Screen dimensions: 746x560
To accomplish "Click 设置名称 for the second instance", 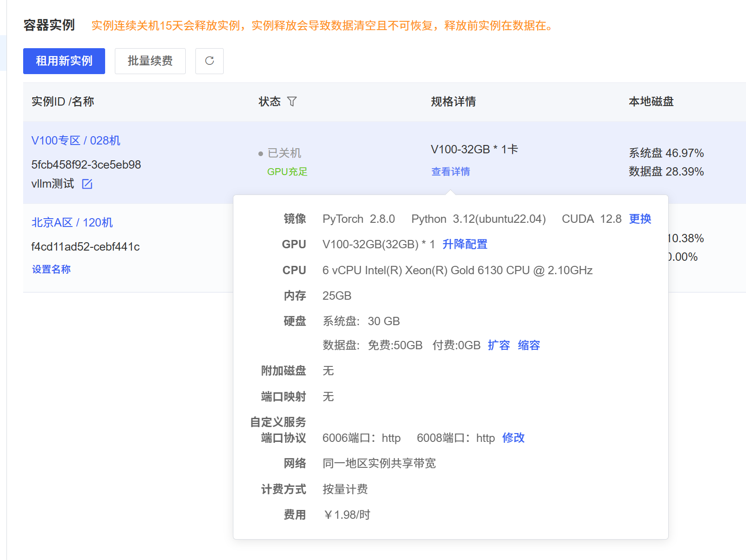I will point(51,269).
